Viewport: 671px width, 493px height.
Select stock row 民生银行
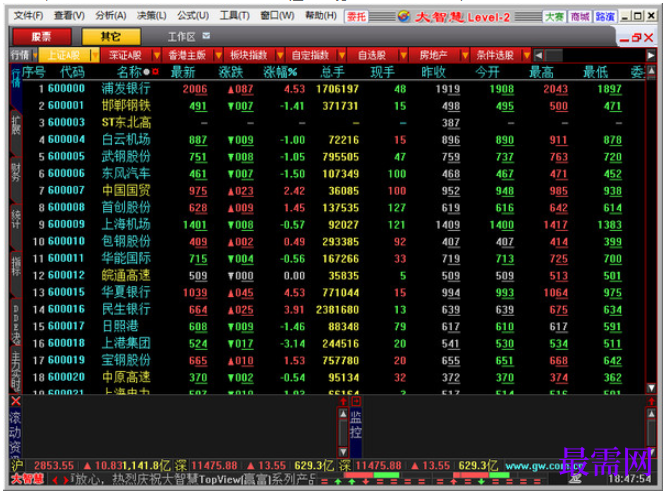[333, 309]
